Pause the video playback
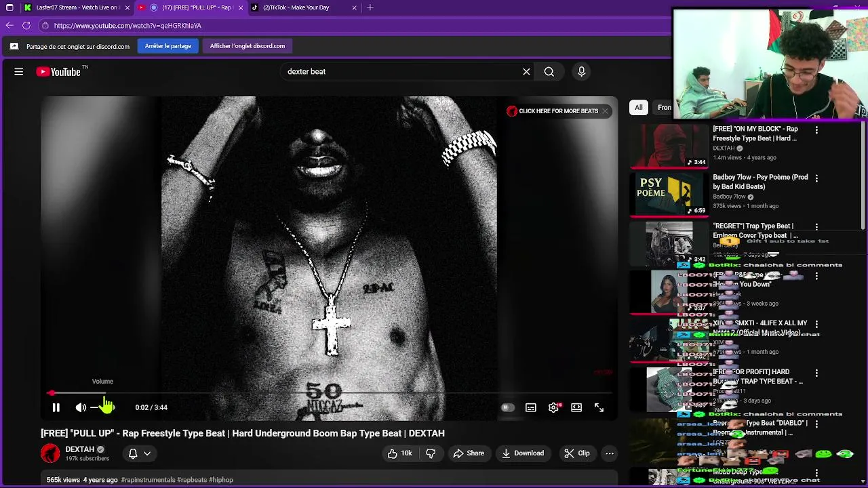 pyautogui.click(x=56, y=407)
